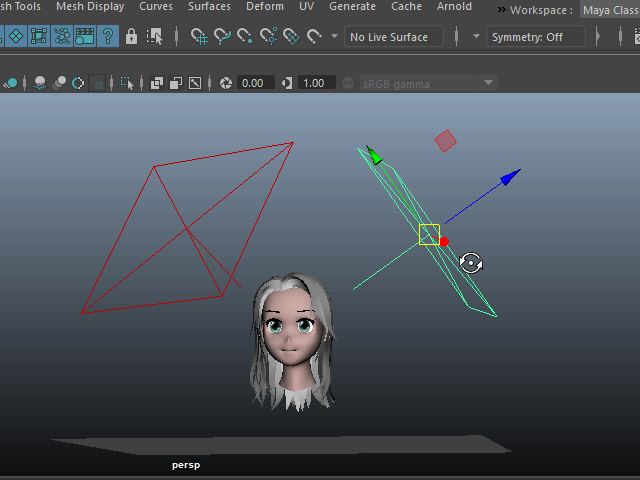Open the Symmetry: Off dropdown

[x=535, y=37]
